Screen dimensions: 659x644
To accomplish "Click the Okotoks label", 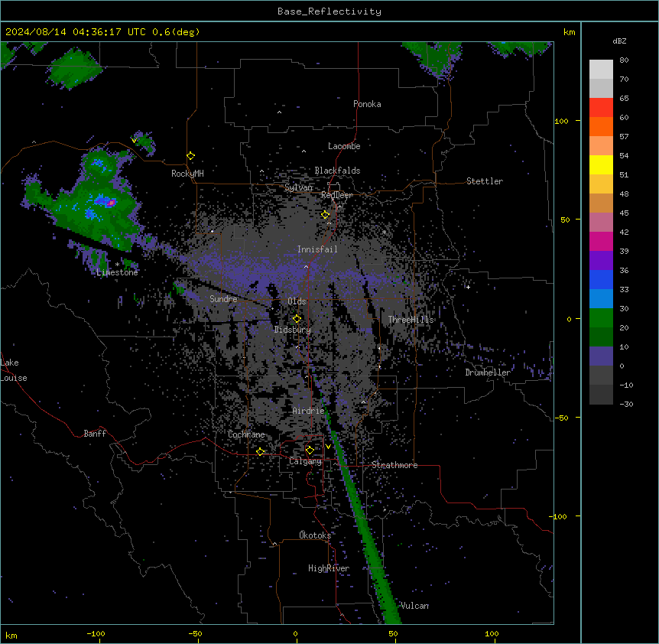I will pos(315,535).
